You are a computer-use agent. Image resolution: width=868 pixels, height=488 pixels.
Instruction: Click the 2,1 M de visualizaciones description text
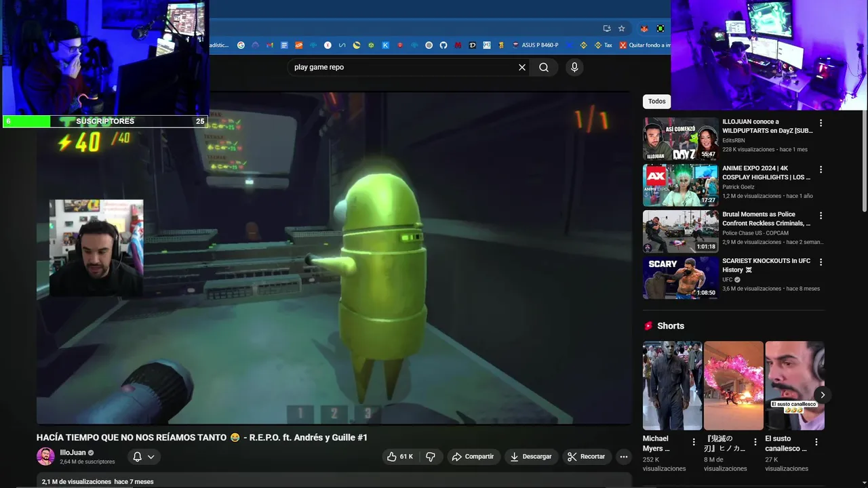(77, 482)
